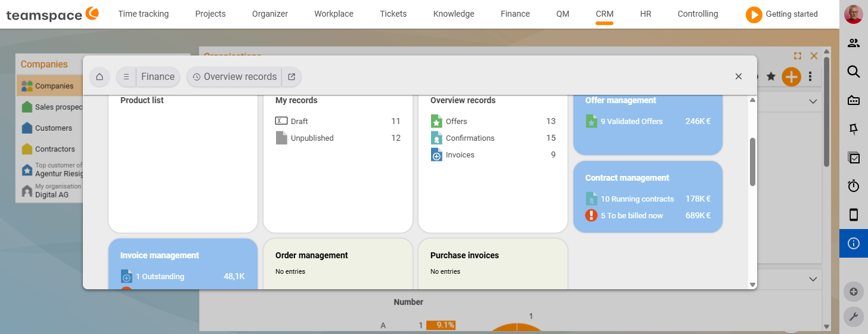The image size is (868, 334).
Task: Click the Finance breadcrumb button
Action: coord(158,77)
